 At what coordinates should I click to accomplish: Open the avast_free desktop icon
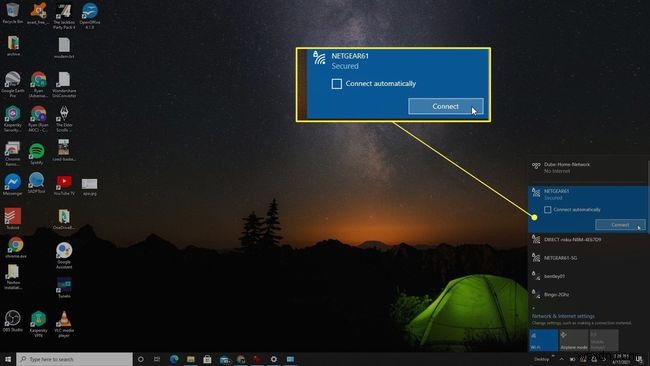pos(38,12)
